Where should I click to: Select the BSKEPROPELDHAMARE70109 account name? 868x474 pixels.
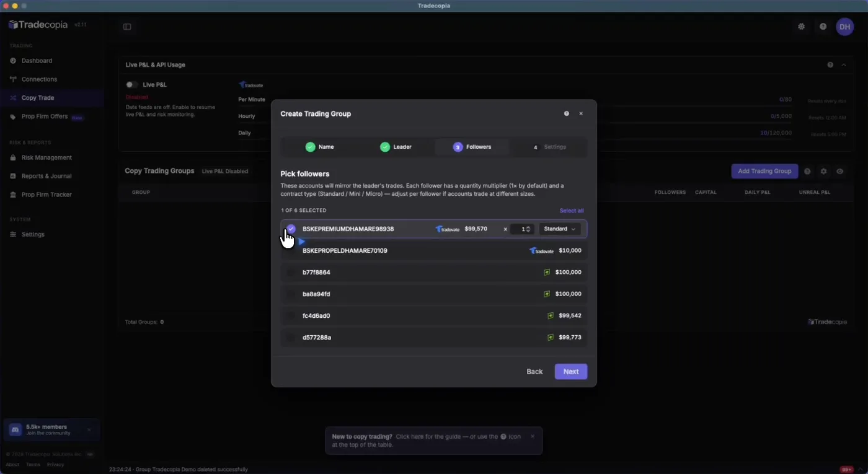click(345, 250)
